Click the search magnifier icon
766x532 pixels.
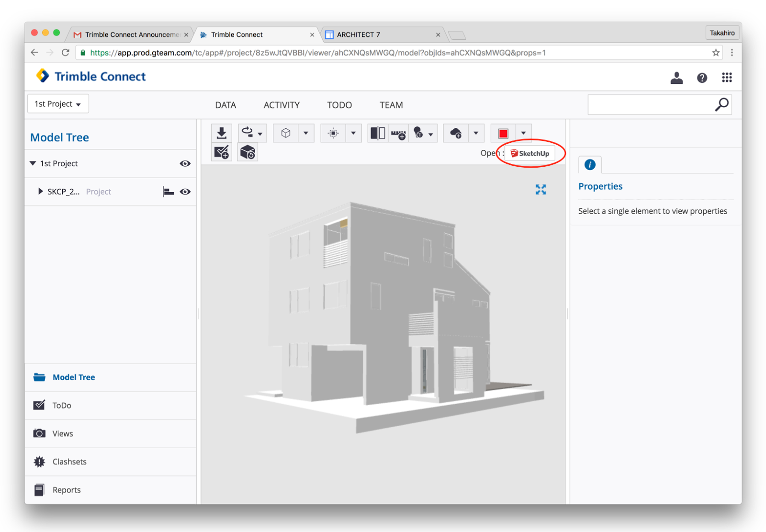722,104
